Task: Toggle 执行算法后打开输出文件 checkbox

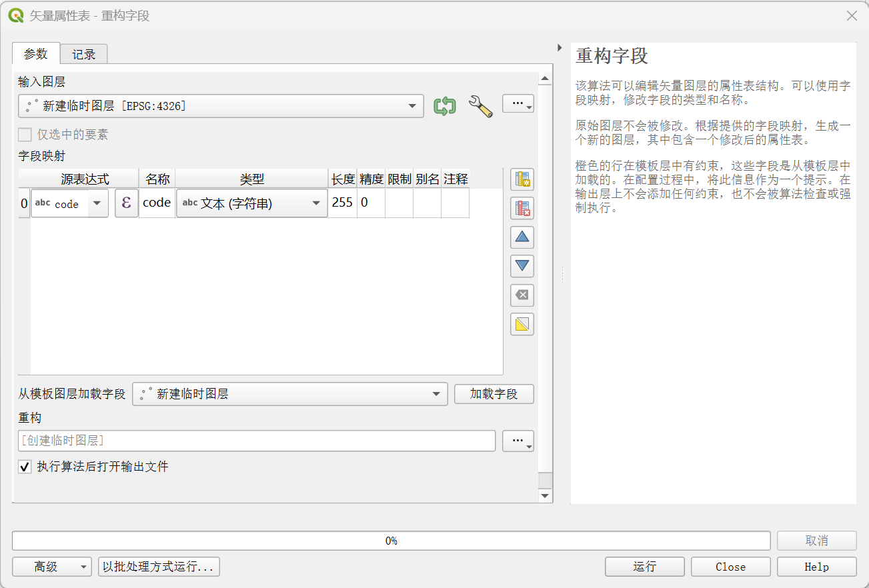Action: coord(25,467)
